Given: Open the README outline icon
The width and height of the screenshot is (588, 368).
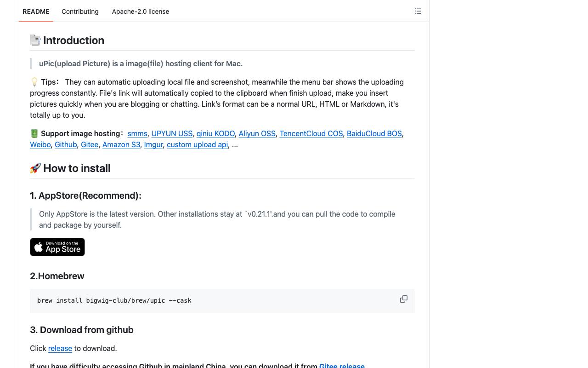Looking at the screenshot, I should tap(418, 11).
